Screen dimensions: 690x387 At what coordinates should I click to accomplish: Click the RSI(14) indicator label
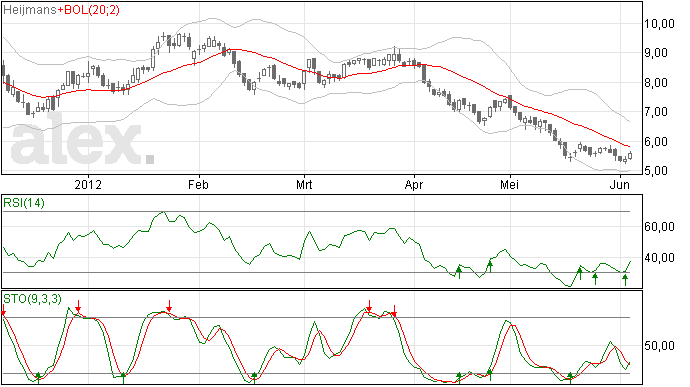point(24,203)
